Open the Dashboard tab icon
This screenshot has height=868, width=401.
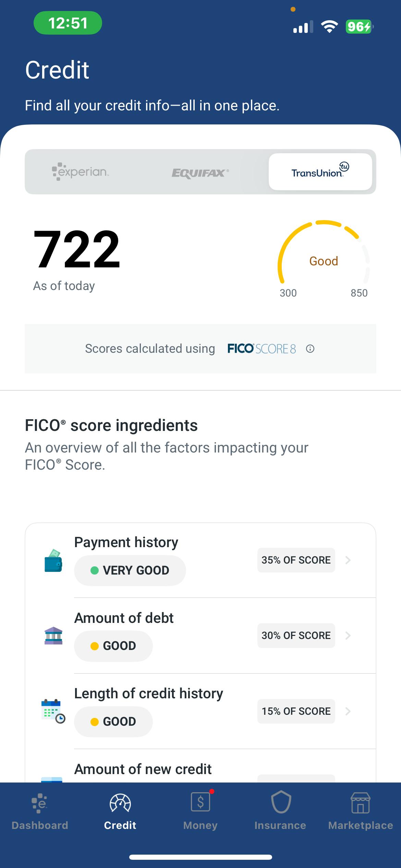(x=40, y=803)
